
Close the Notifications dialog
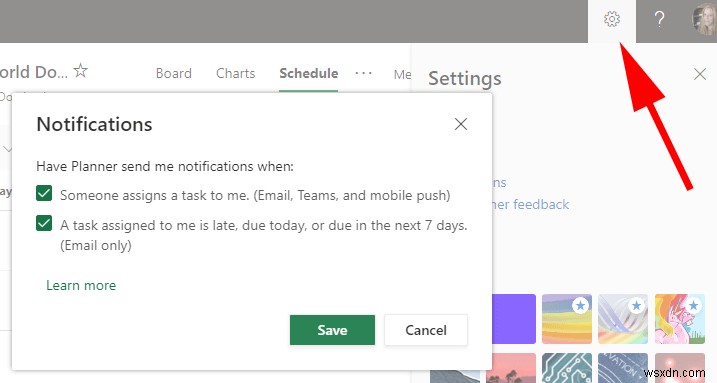pyautogui.click(x=461, y=124)
